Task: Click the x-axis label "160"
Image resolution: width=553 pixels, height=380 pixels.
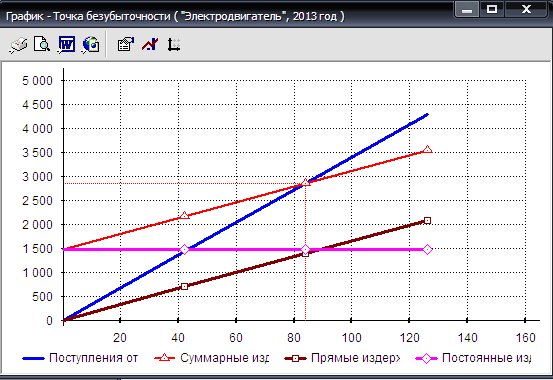Action: point(525,338)
